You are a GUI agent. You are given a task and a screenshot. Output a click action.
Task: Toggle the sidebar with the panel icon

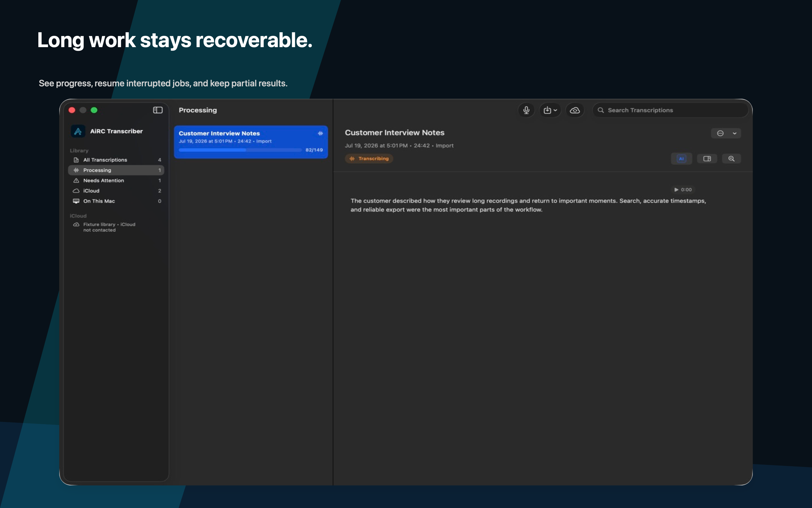158,110
